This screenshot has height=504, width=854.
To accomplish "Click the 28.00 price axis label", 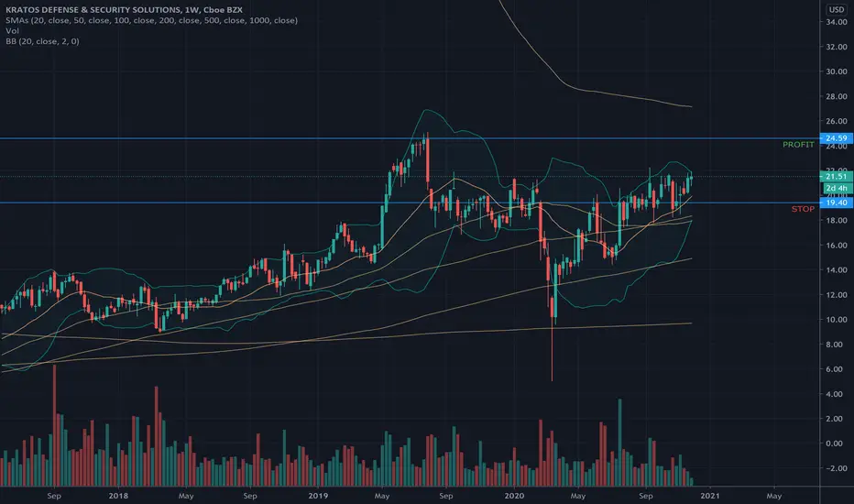I will click(837, 96).
